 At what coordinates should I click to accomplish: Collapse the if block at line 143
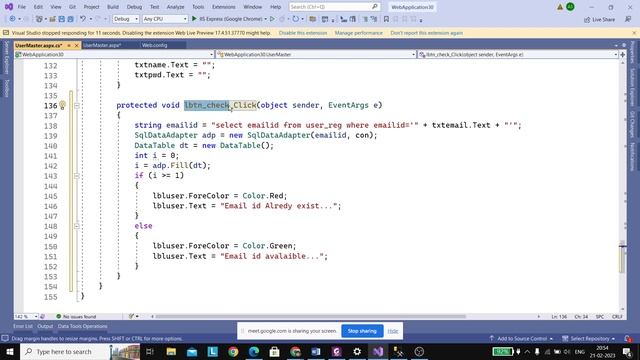pyautogui.click(x=77, y=176)
